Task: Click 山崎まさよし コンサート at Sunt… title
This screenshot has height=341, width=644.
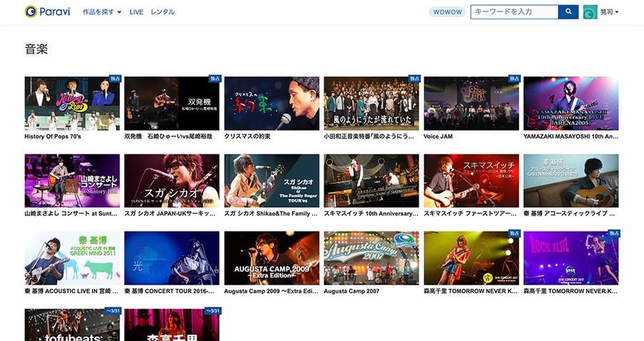Action: point(71,214)
